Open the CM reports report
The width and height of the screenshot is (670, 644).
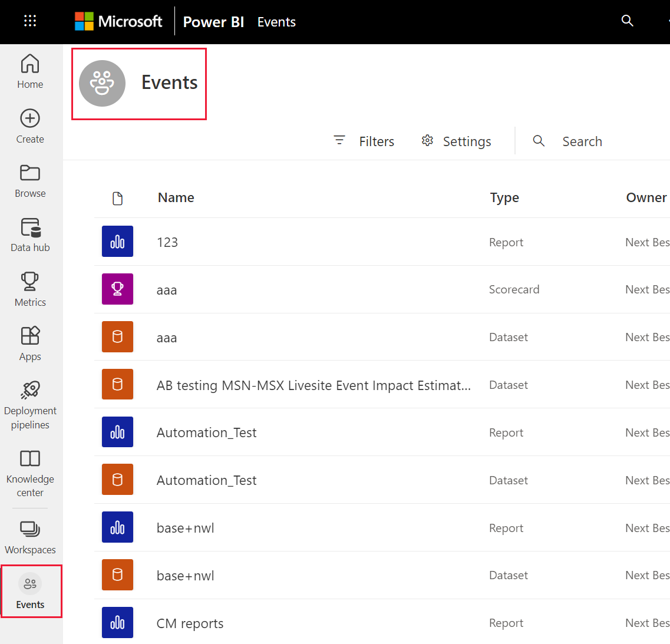pyautogui.click(x=190, y=623)
